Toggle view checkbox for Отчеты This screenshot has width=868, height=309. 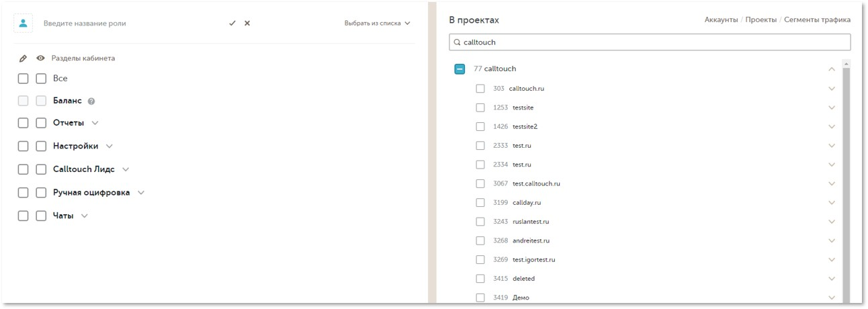41,123
